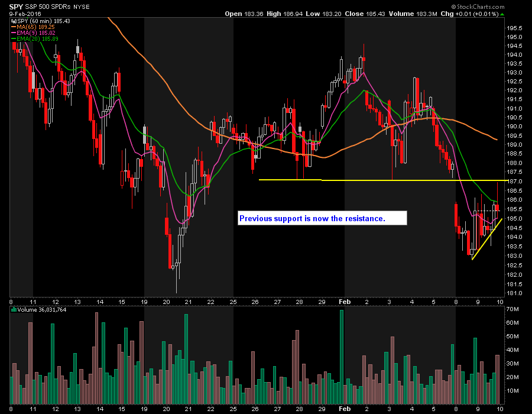This screenshot has width=532, height=414.
Task: Click the 183.0 price axis label
Action: 515,256
